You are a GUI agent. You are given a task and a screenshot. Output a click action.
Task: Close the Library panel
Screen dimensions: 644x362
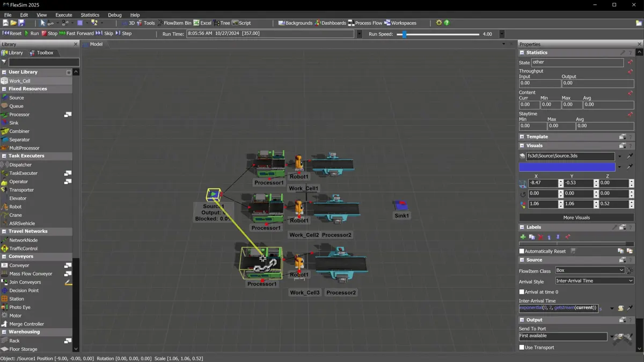click(x=76, y=44)
